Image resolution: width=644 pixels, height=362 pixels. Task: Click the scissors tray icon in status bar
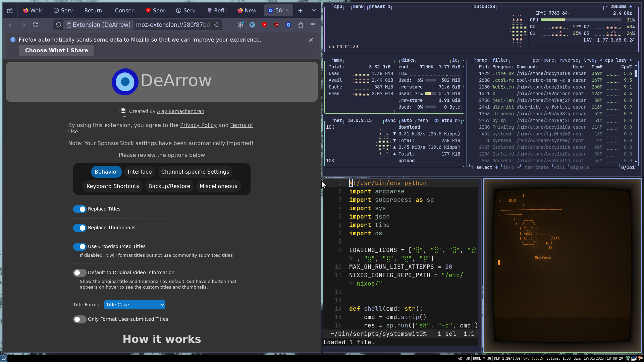tap(628, 358)
